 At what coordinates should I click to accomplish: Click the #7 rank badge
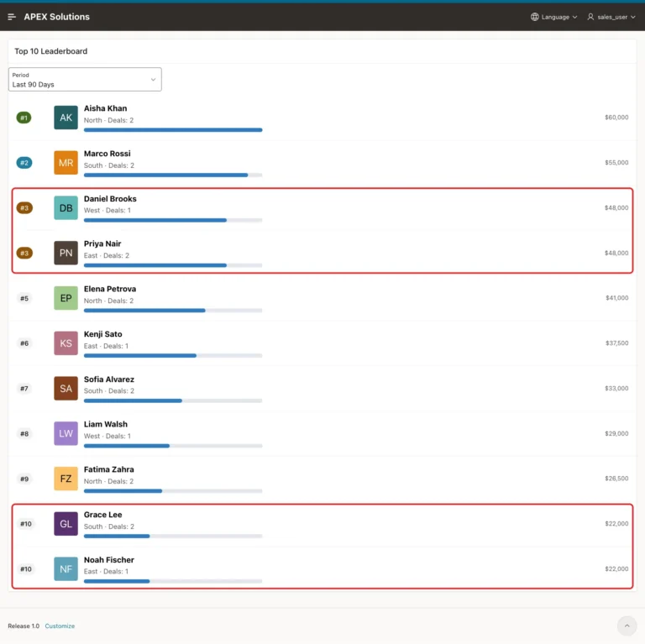pyautogui.click(x=24, y=389)
